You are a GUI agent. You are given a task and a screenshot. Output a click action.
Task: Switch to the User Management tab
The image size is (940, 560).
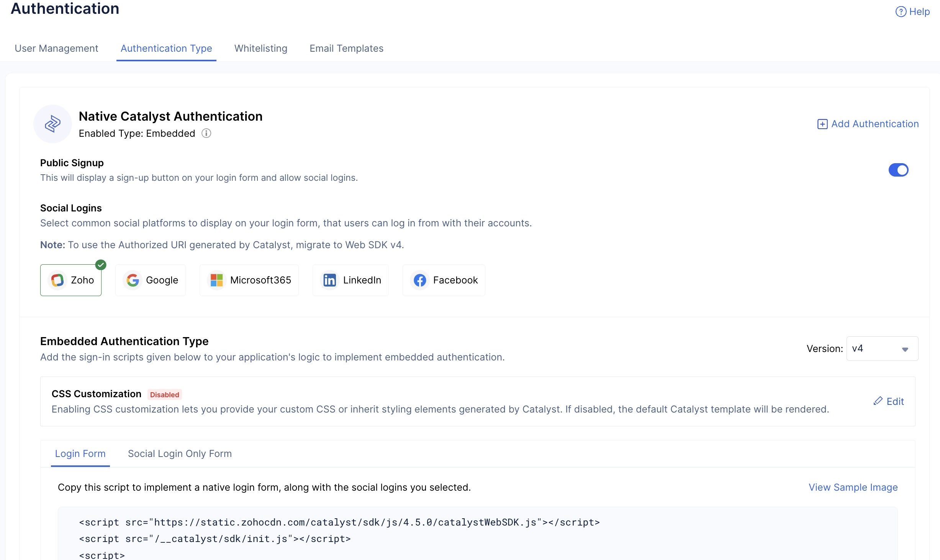(56, 48)
